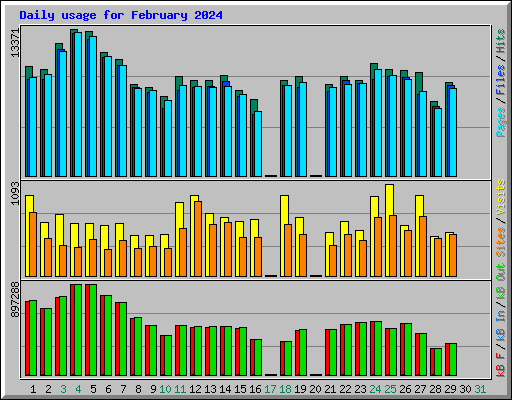Click the cyan Pages bar for day 29

point(453,133)
